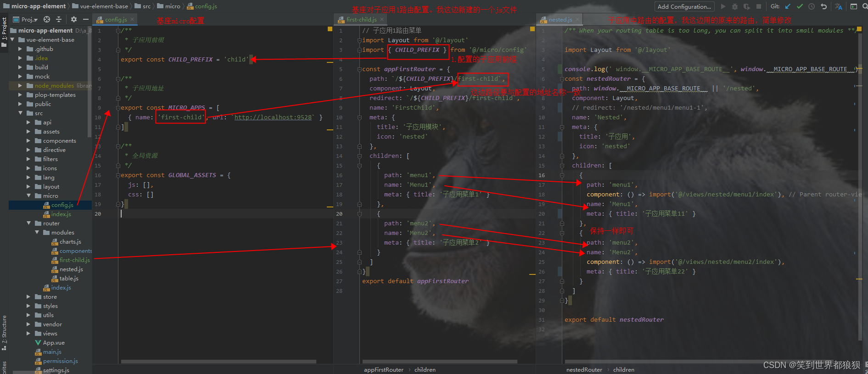Open Project panel settings gear
Image resolution: width=868 pixels, height=374 pixels.
(x=74, y=19)
